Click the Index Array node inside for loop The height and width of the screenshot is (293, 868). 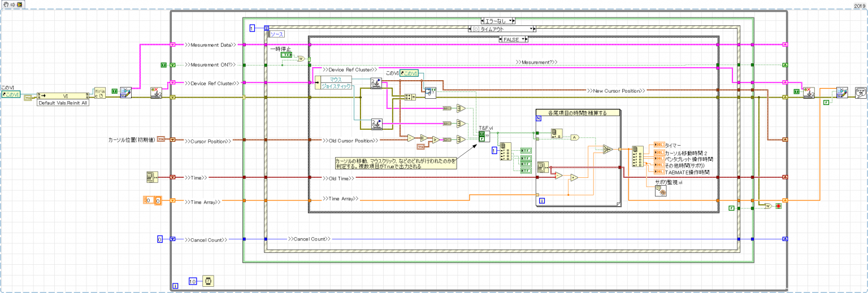click(557, 133)
